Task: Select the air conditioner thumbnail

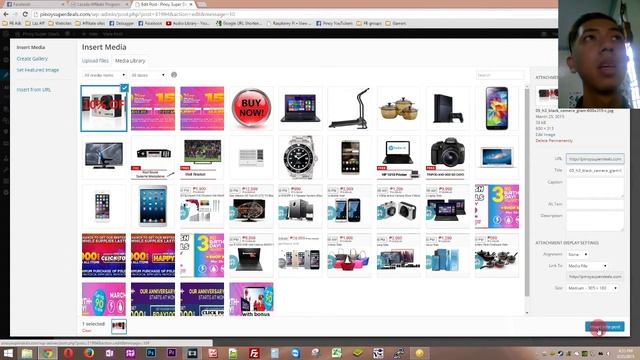Action: (x=251, y=157)
